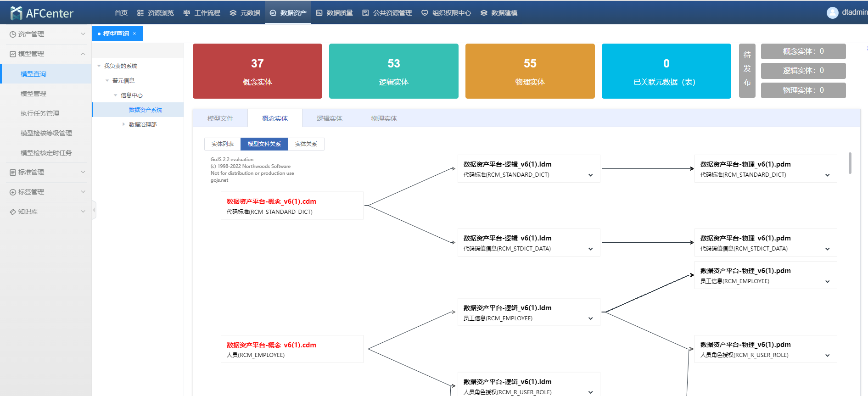The image size is (868, 396).
Task: Open the 元数据 navigation item
Action: [245, 13]
